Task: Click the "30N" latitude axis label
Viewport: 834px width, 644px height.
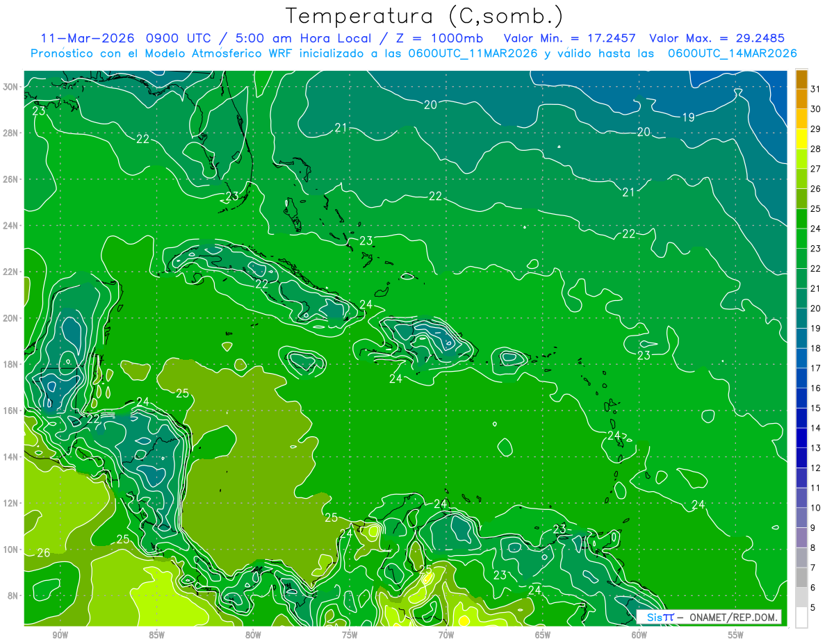Action: pyautogui.click(x=10, y=87)
